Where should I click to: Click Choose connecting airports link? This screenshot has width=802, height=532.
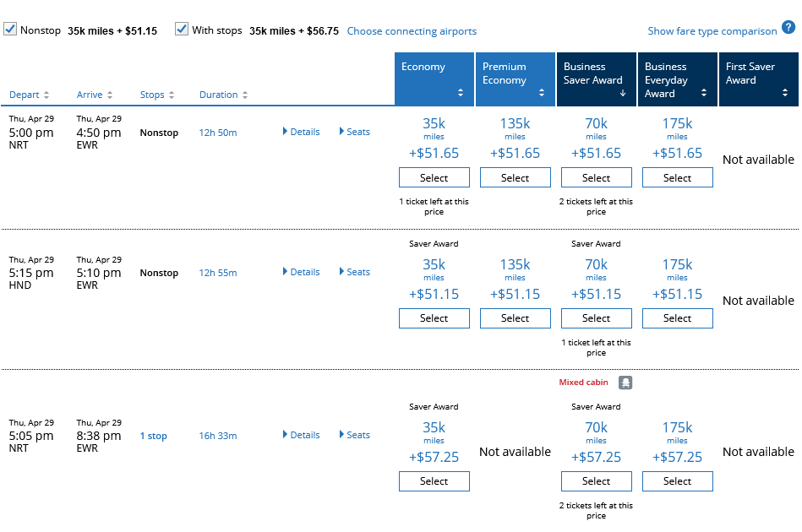[x=412, y=31]
